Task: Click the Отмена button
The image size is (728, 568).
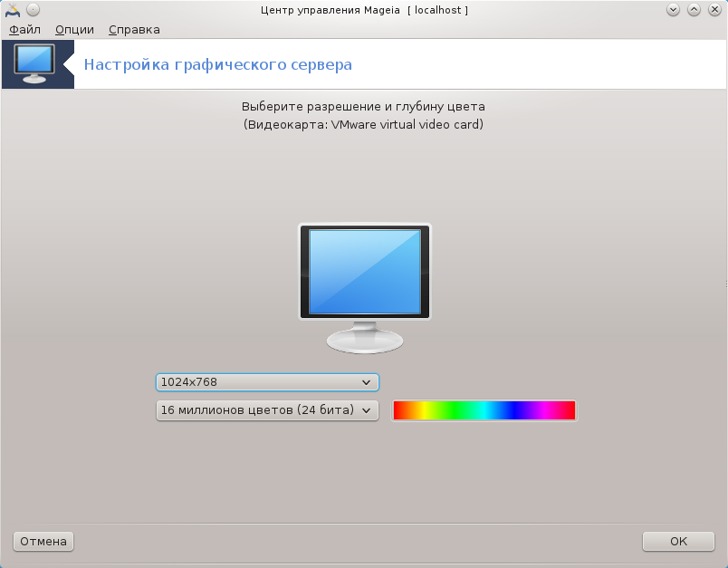Action: pyautogui.click(x=43, y=541)
